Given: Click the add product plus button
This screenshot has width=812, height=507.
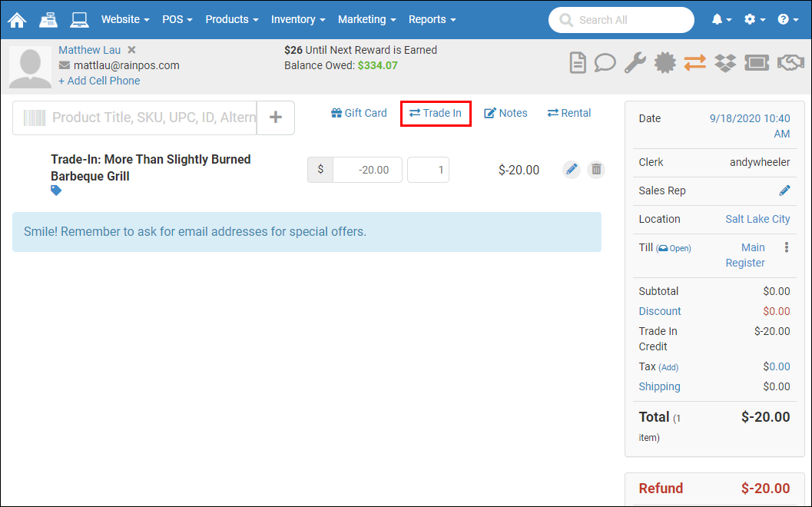Looking at the screenshot, I should 276,118.
